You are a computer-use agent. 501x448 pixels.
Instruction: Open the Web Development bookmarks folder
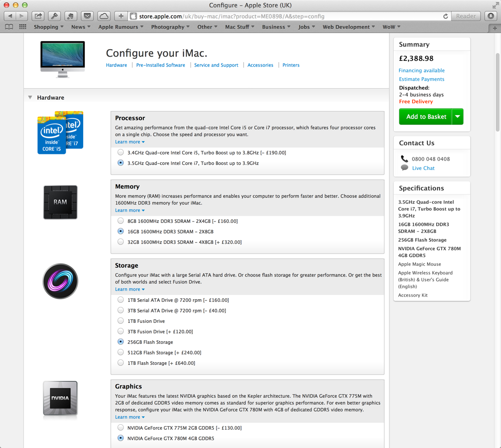[348, 27]
